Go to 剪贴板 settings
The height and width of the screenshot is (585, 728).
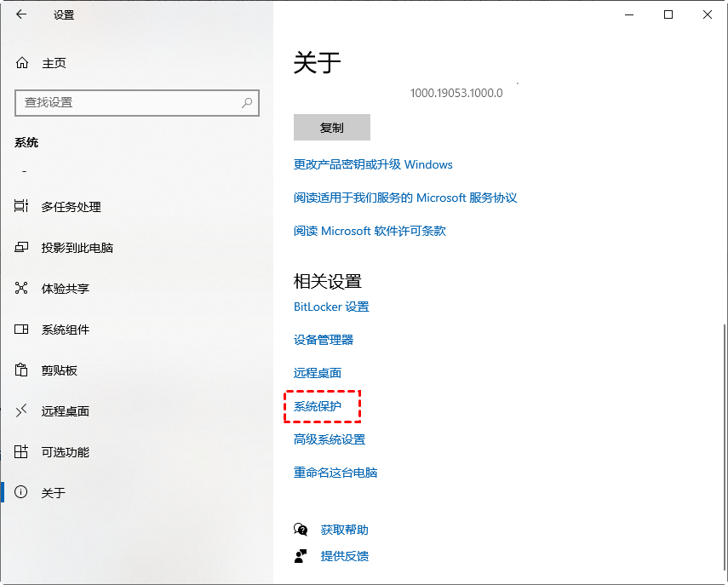click(x=59, y=370)
